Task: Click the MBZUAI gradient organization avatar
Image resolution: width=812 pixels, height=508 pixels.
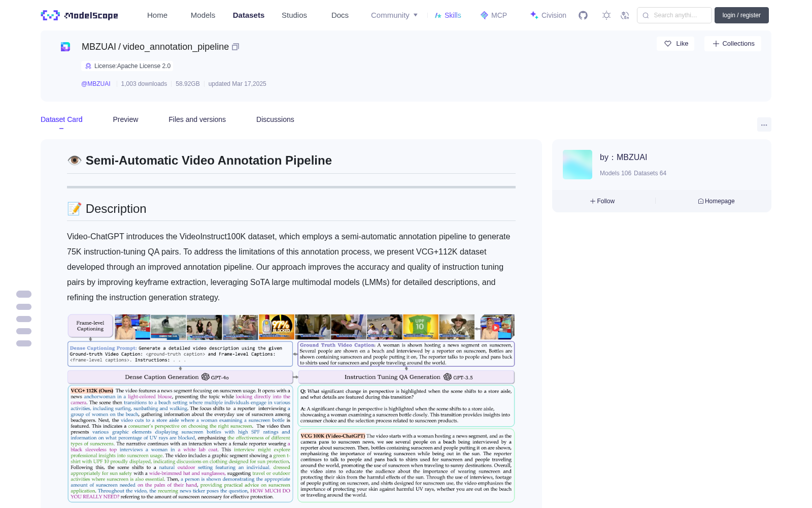Action: tap(578, 165)
